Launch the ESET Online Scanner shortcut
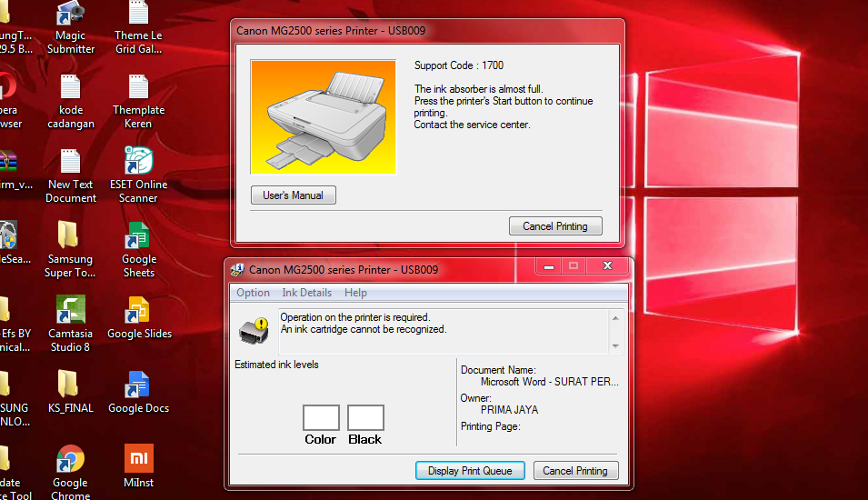The height and width of the screenshot is (500, 868). pos(138,175)
